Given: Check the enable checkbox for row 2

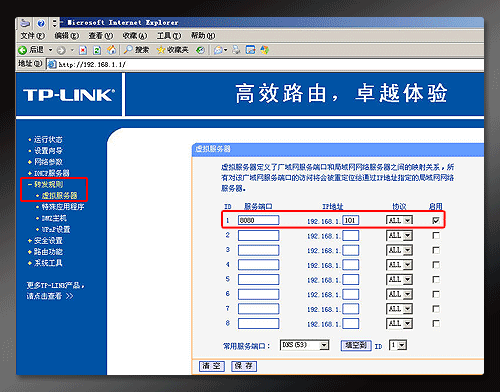Looking at the screenshot, I should coord(436,235).
